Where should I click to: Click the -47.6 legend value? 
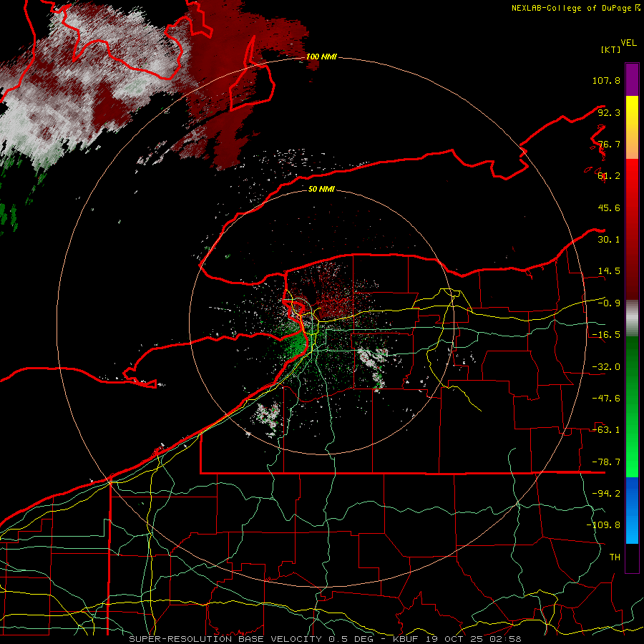606,399
